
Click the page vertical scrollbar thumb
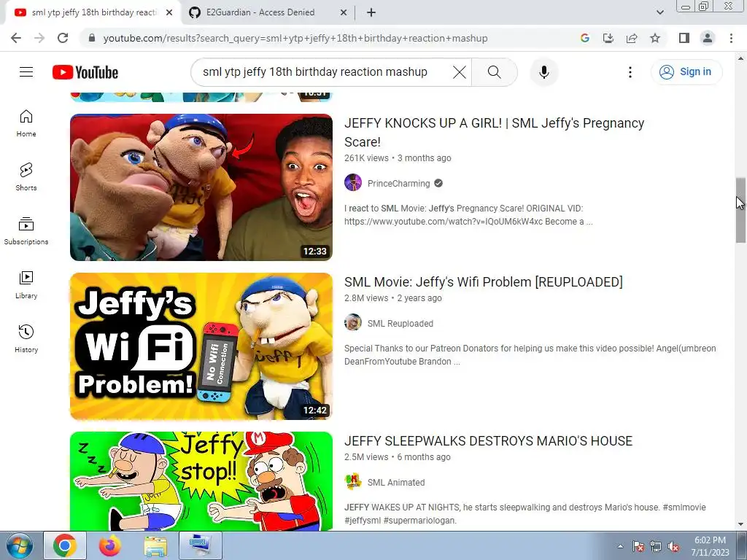tap(740, 210)
